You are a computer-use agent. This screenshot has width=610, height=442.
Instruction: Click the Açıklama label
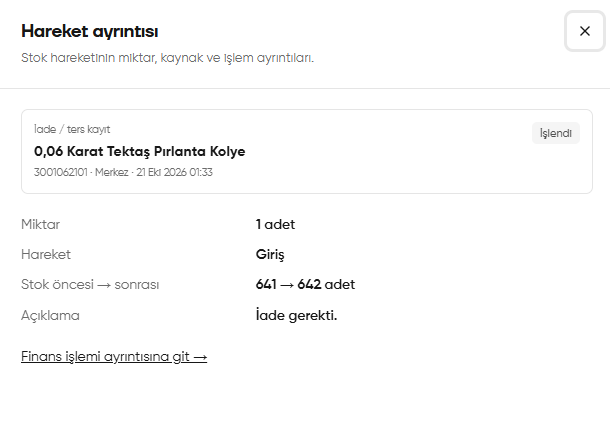coord(50,316)
